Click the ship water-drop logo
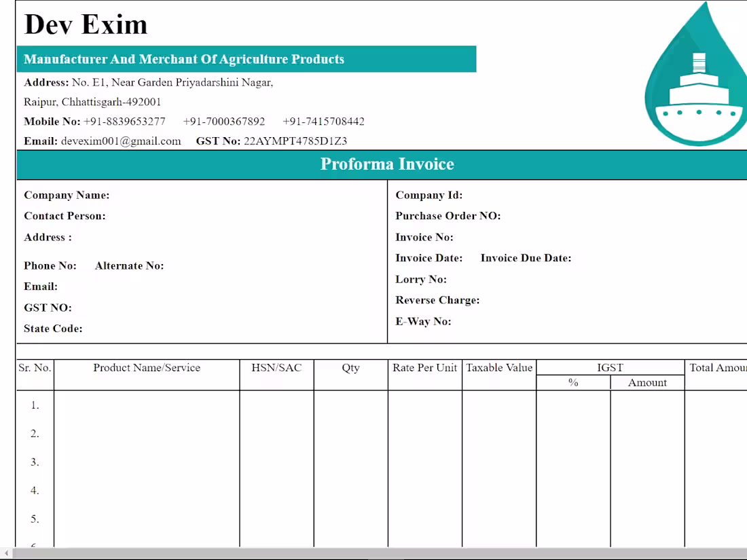The image size is (747, 560). pos(696,74)
